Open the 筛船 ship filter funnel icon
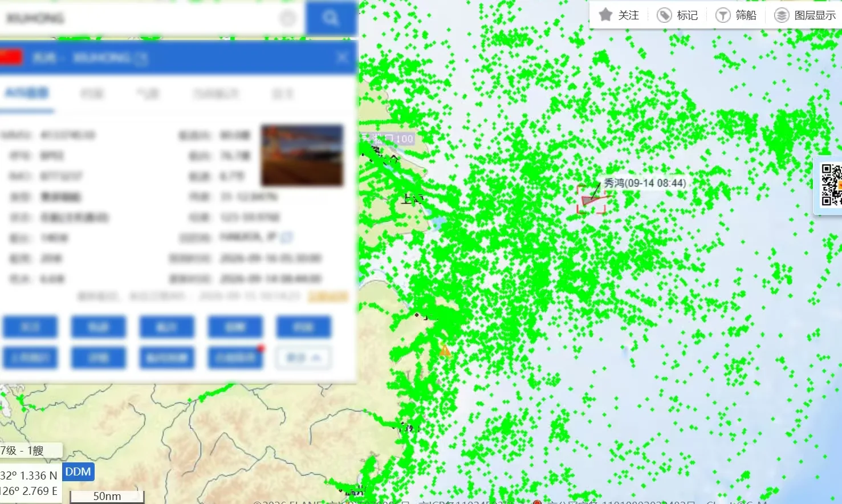The image size is (842, 504). click(x=723, y=15)
